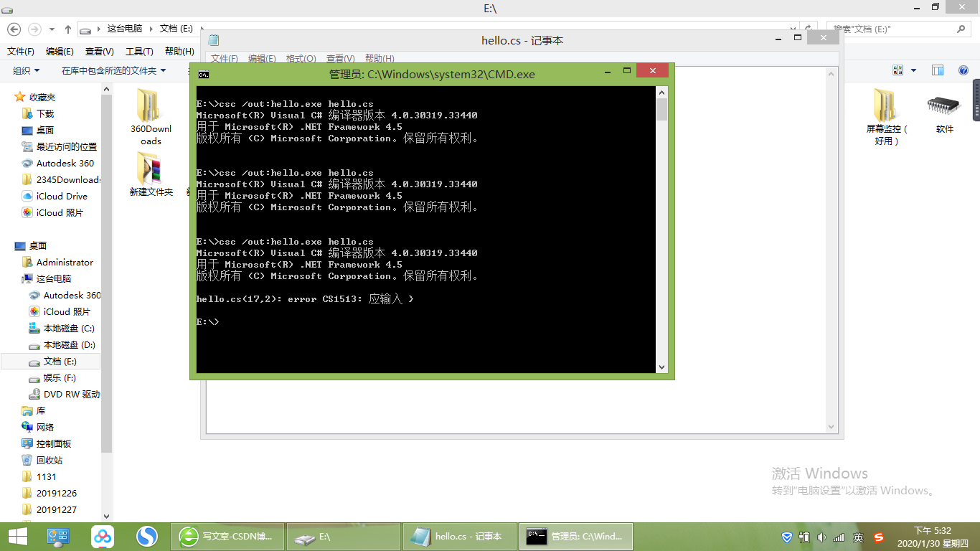This screenshot has height=551, width=980.
Task: Click sidebar scrollbar up arrow
Action: click(x=107, y=89)
